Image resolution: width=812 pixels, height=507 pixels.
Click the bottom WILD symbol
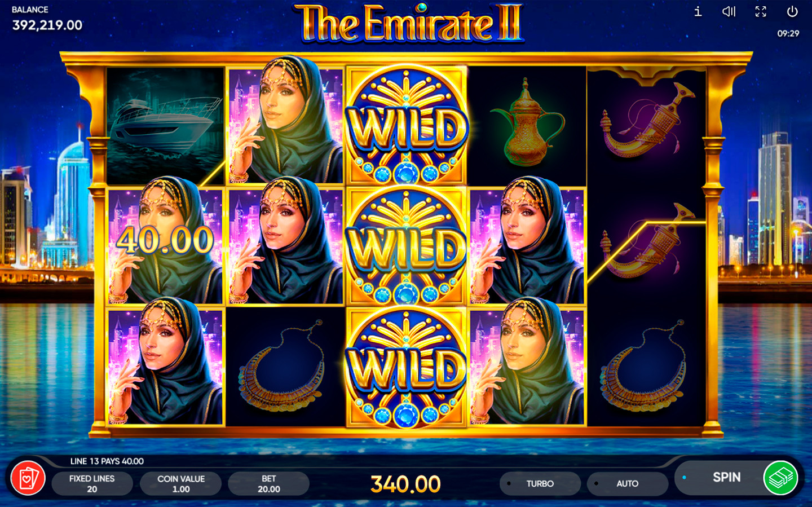pyautogui.click(x=406, y=367)
